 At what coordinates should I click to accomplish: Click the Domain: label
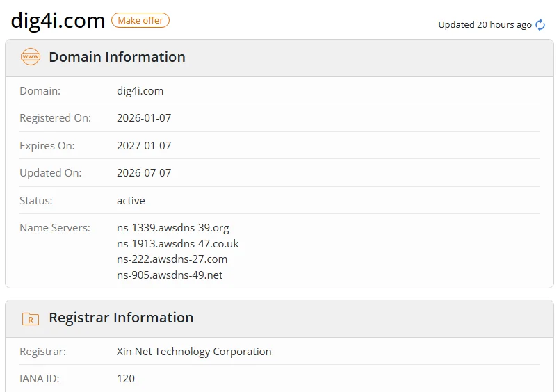pyautogui.click(x=40, y=91)
